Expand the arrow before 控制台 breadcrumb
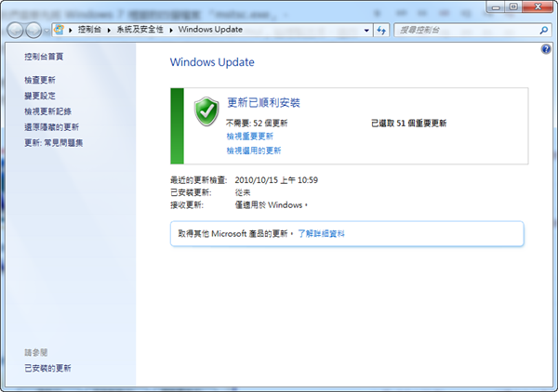558x392 pixels. 71,31
